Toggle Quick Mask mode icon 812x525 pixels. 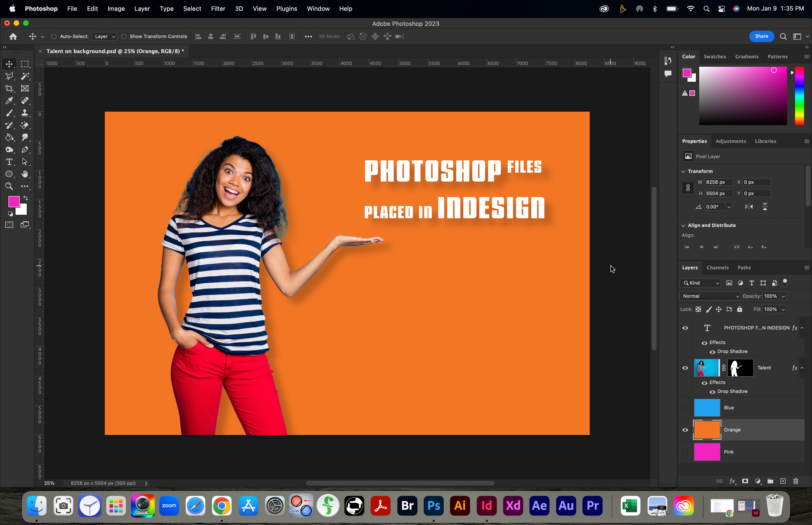pyautogui.click(x=9, y=225)
